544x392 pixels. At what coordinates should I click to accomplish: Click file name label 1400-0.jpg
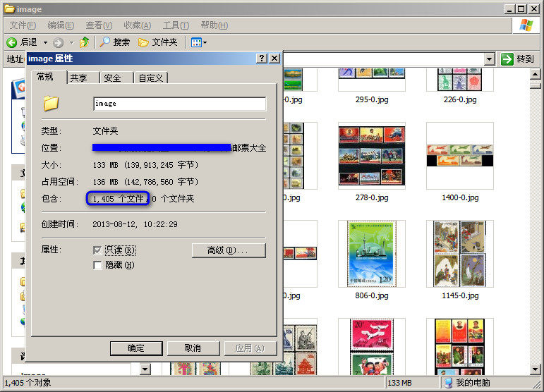click(x=460, y=197)
